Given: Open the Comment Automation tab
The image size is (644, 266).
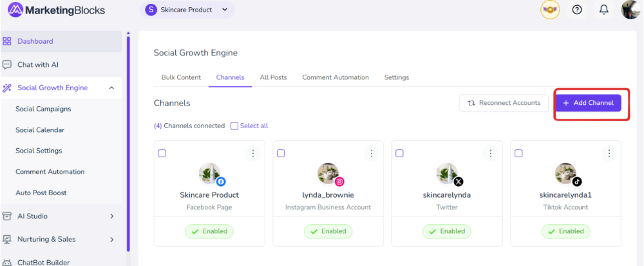Looking at the screenshot, I should [336, 77].
